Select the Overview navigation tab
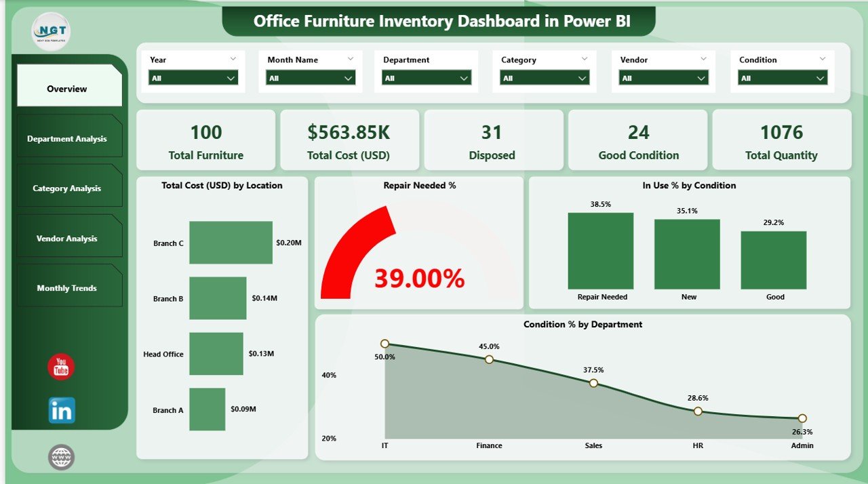The height and width of the screenshot is (484, 868). [x=67, y=89]
